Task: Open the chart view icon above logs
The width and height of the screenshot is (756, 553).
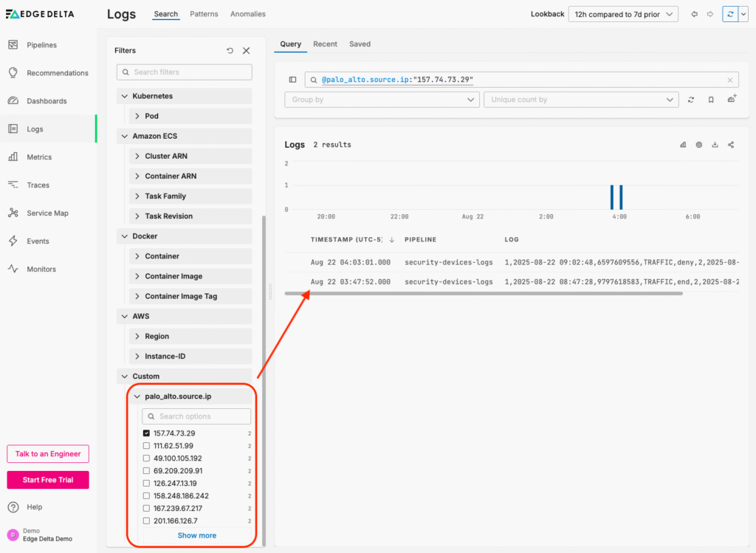Action: point(683,145)
